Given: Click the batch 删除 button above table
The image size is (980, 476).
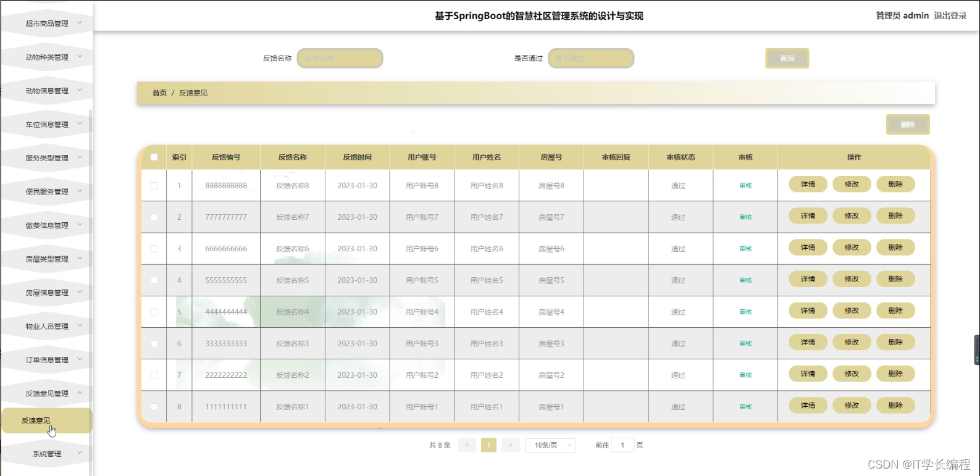Looking at the screenshot, I should [x=908, y=124].
